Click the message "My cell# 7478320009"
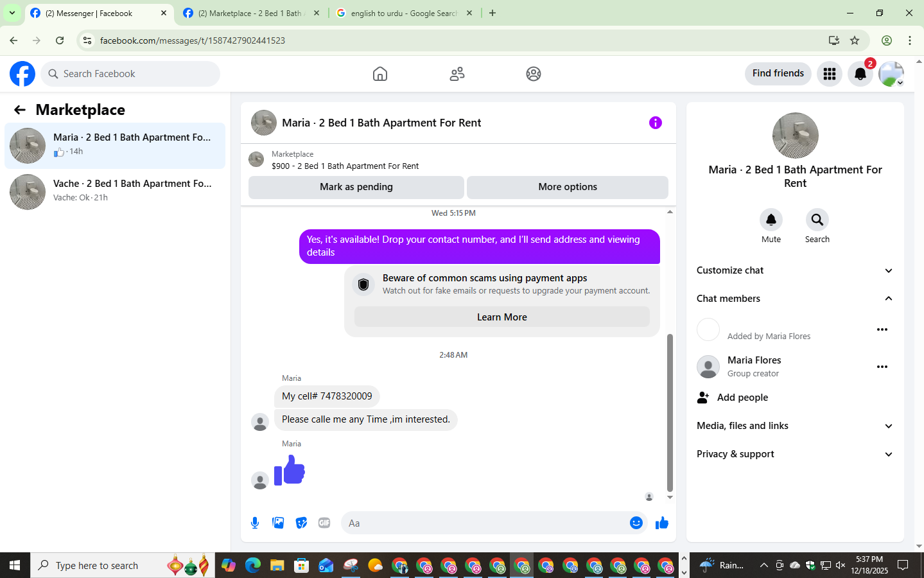Screen dimensions: 924x578 click(327, 396)
